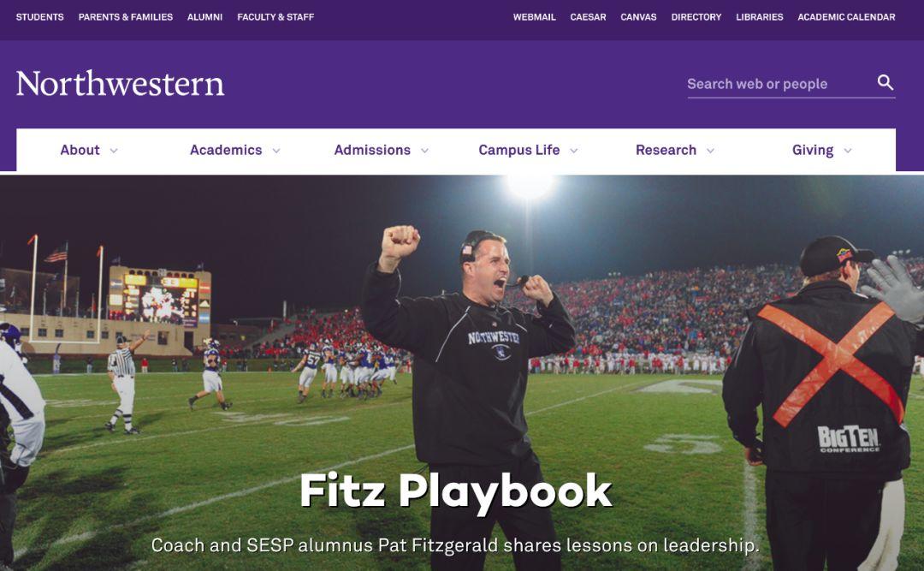Screen dimensions: 924x571
Task: Open Webmail from the top bar
Action: click(x=534, y=17)
